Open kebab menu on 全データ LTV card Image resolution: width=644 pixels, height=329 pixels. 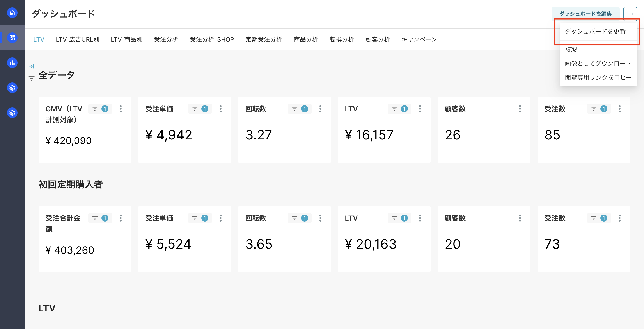coord(420,109)
